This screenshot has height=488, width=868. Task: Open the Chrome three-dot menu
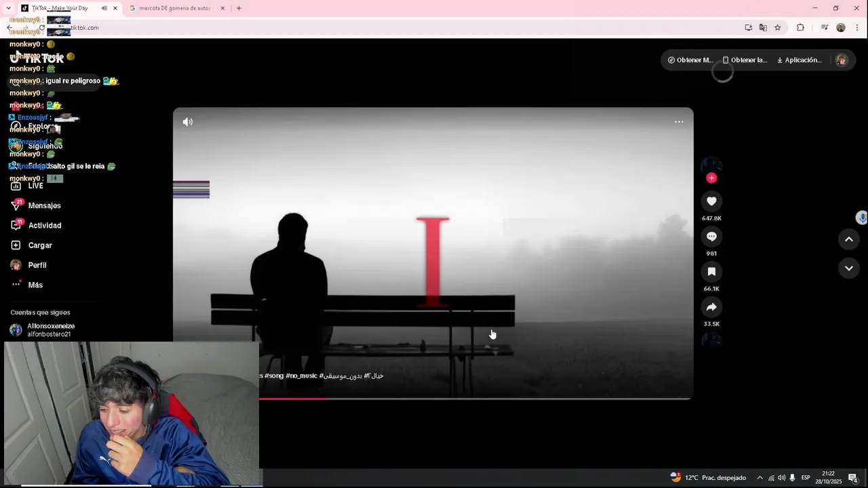[x=858, y=28]
